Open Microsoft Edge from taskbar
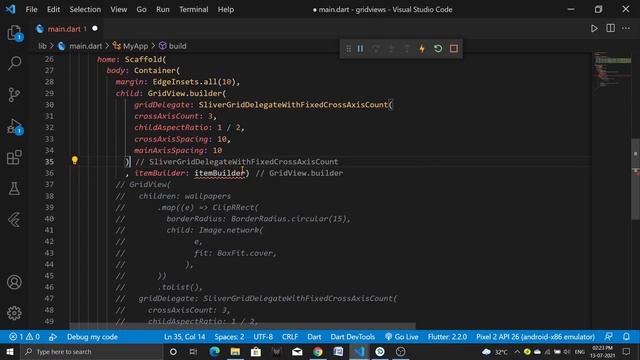 [x=214, y=351]
